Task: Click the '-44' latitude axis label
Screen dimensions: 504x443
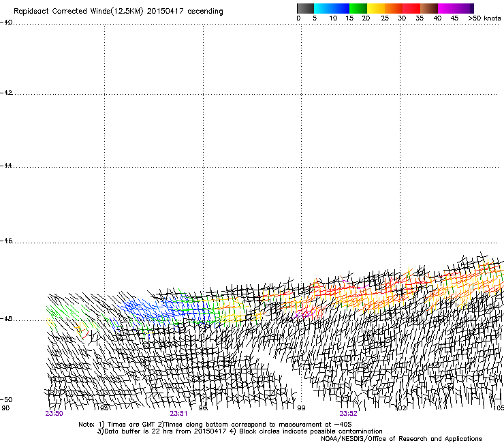Action: pos(6,166)
